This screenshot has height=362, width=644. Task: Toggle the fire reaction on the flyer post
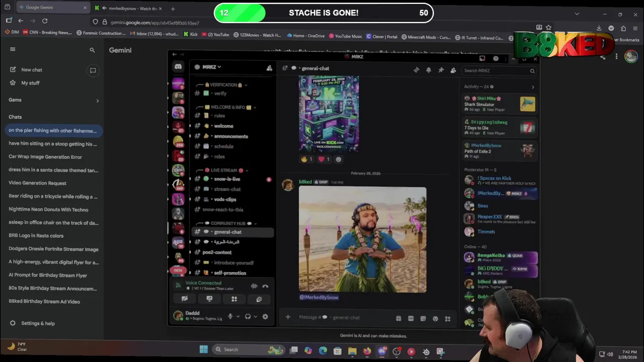pyautogui.click(x=306, y=159)
